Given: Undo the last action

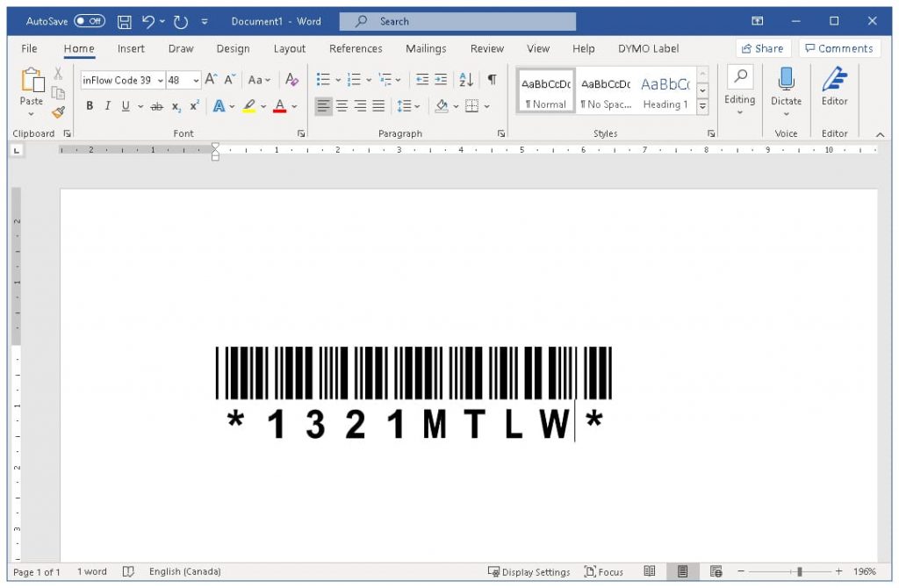Looking at the screenshot, I should click(x=148, y=22).
